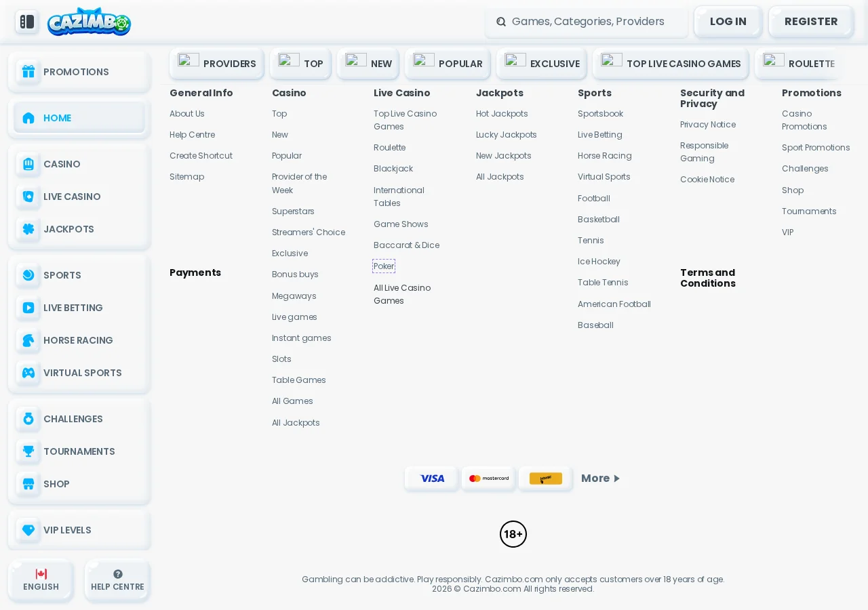
Task: Open Live Casino from the sidebar
Action: 79,197
